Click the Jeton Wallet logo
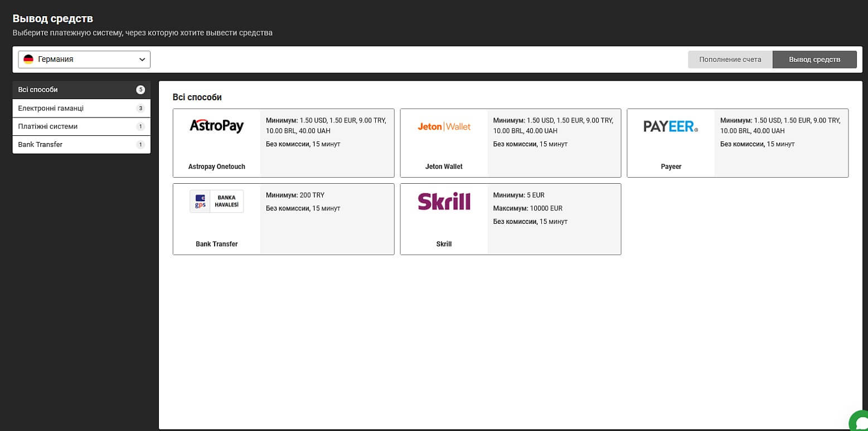 tap(444, 126)
